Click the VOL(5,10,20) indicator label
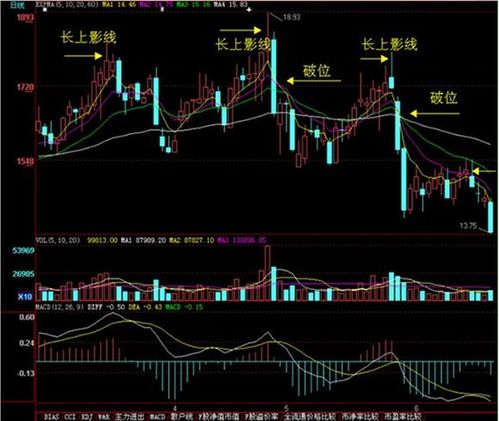 point(58,240)
